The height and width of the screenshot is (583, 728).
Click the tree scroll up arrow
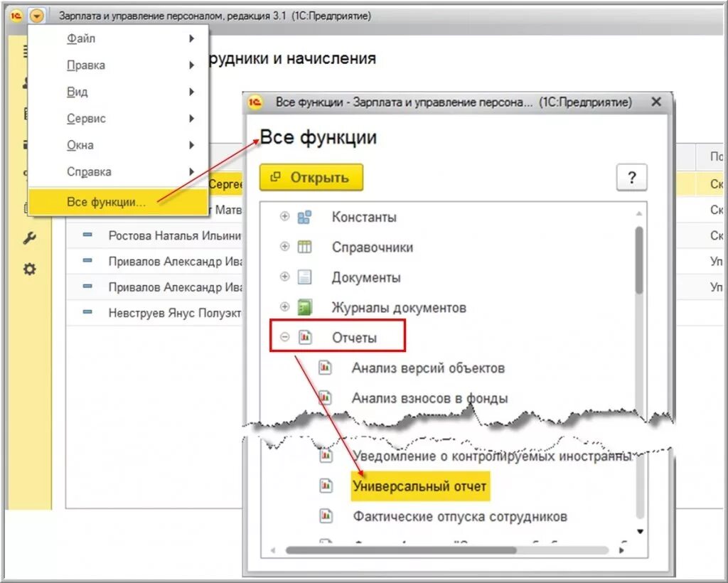639,213
